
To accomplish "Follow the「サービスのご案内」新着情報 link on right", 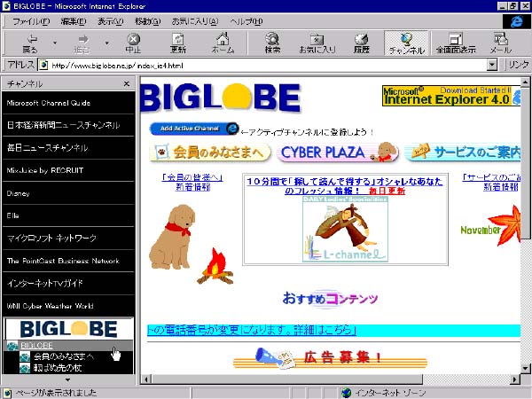I will pos(492,182).
